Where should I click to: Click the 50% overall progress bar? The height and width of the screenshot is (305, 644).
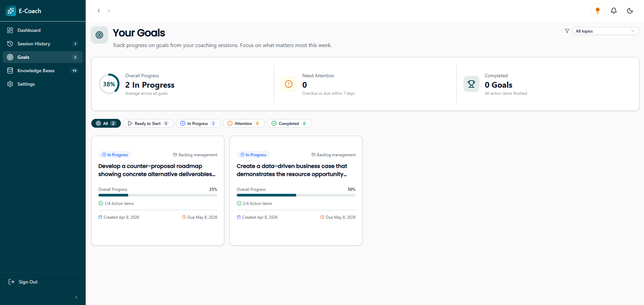coord(296,195)
